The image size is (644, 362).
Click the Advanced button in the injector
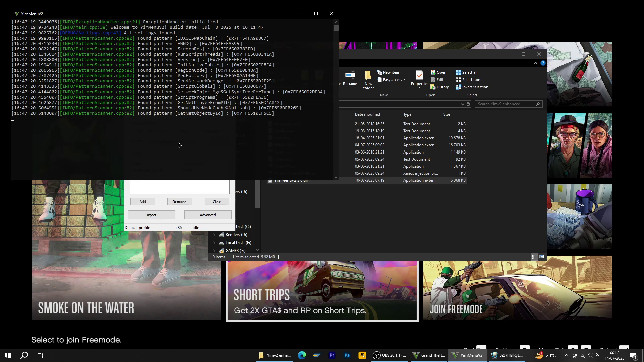208,215
